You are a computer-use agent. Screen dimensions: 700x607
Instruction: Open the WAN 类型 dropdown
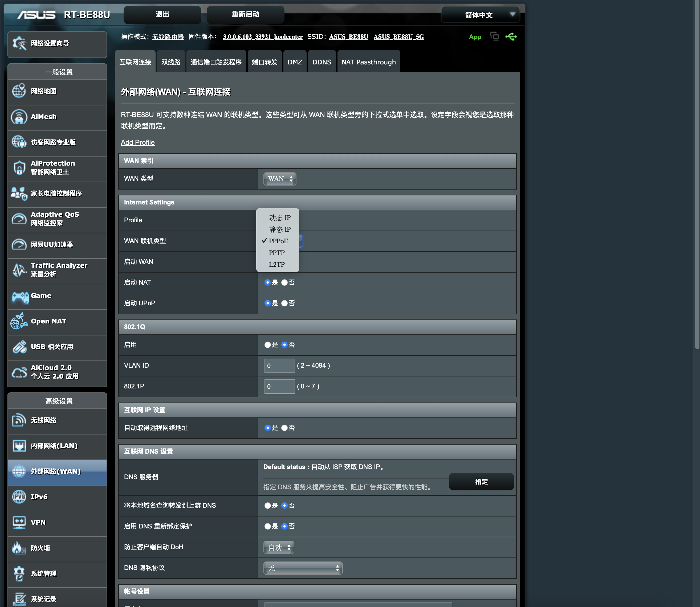click(280, 179)
